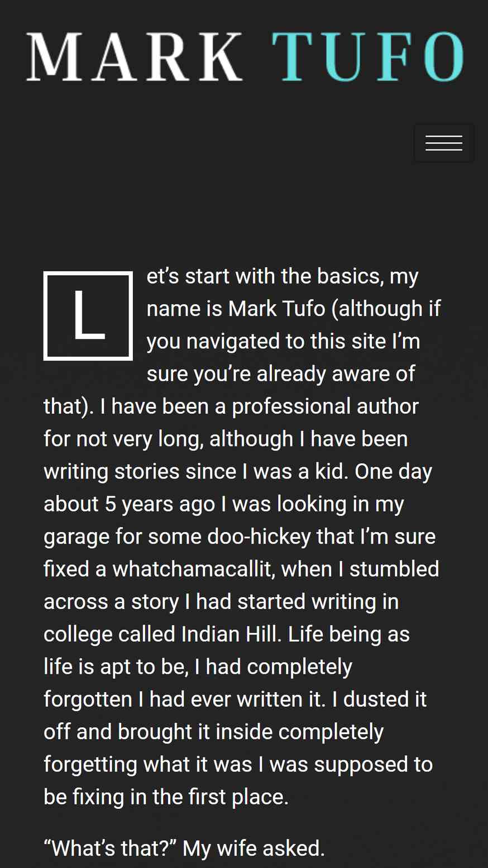
Task: Click the quote 'What's that?' at the bottom
Action: coord(110,848)
